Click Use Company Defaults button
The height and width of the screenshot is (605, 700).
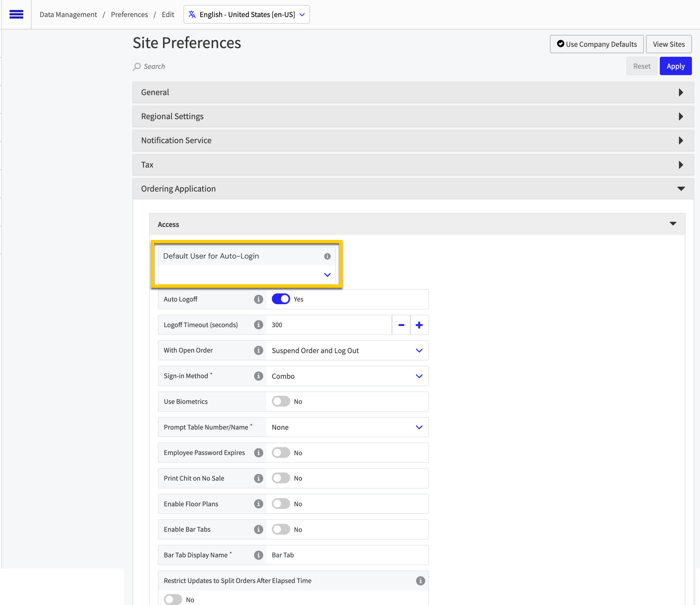[596, 44]
